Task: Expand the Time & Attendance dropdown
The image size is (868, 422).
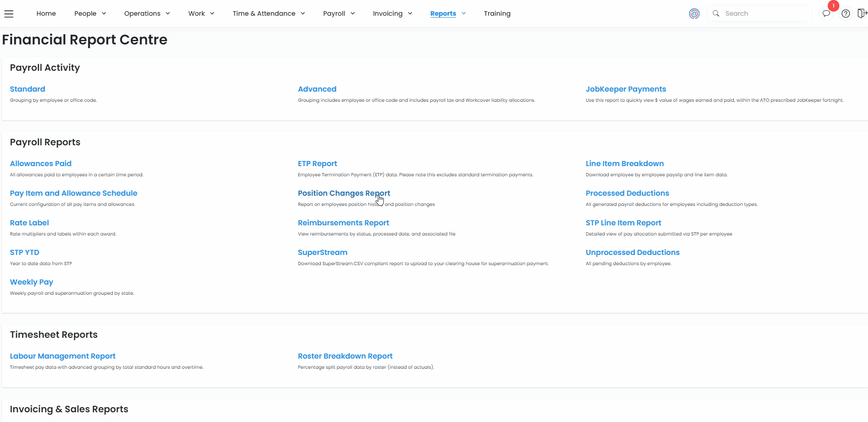Action: point(269,13)
